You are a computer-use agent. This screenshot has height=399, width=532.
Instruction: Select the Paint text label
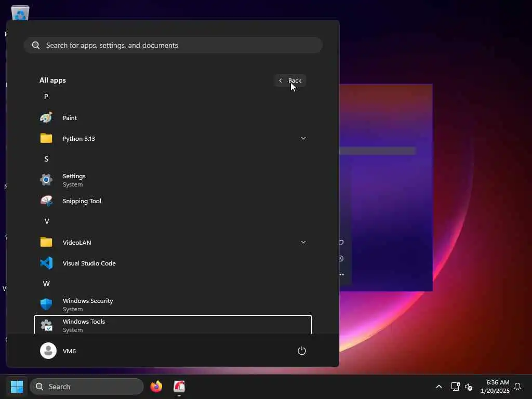70,118
